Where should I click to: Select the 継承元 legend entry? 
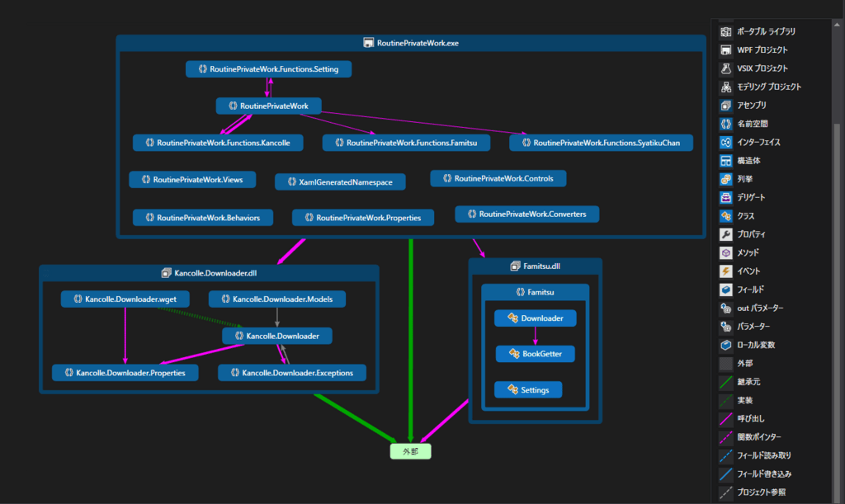tap(725, 381)
